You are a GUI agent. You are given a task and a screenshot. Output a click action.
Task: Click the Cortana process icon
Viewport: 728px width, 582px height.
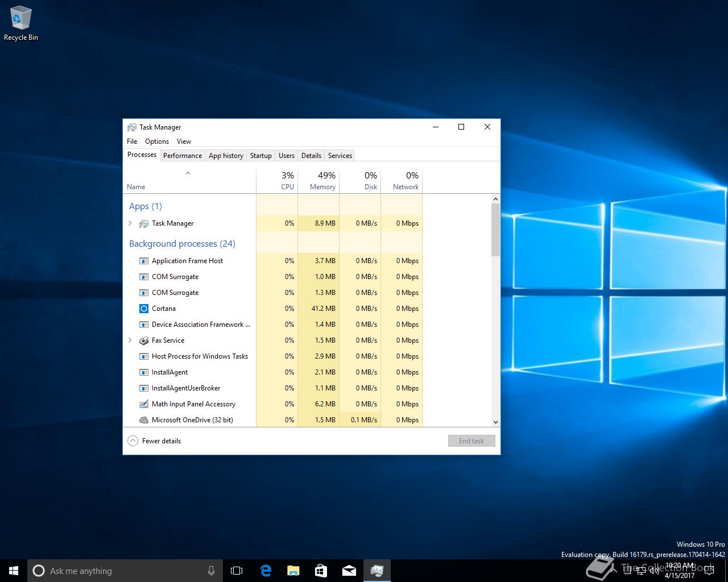click(x=144, y=309)
